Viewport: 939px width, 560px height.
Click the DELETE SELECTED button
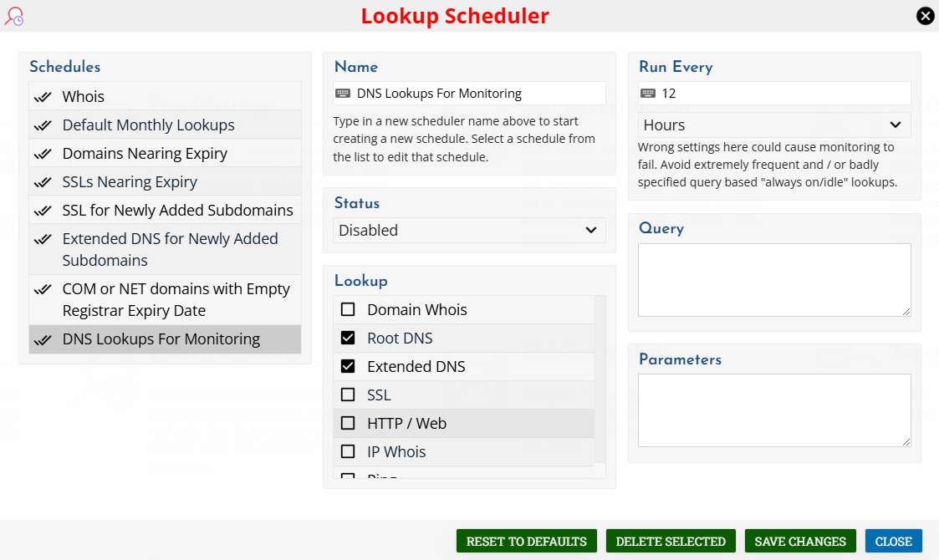(670, 542)
